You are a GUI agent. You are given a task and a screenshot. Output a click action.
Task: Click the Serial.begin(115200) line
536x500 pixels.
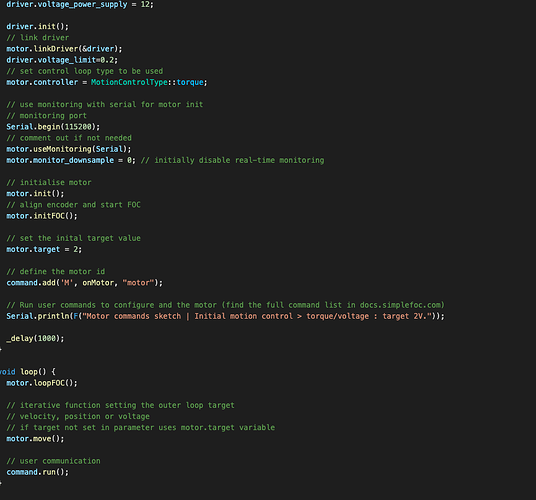(53, 127)
